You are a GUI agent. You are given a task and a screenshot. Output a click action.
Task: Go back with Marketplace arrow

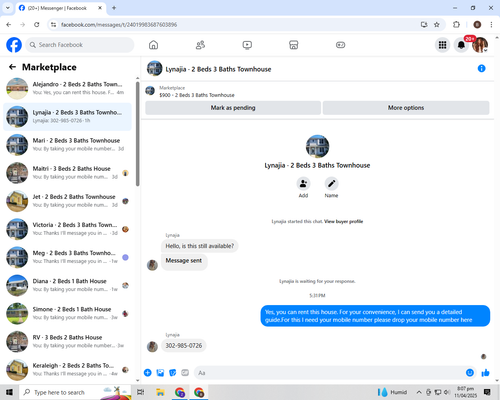(12, 67)
